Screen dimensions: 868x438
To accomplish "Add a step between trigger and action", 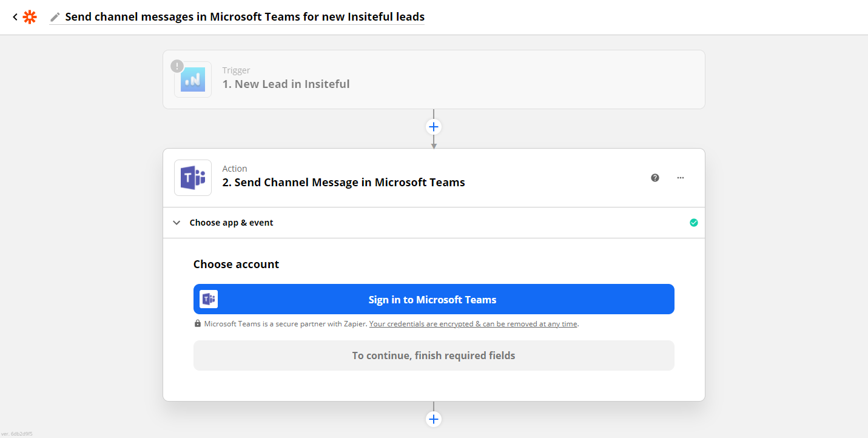I will (x=434, y=127).
